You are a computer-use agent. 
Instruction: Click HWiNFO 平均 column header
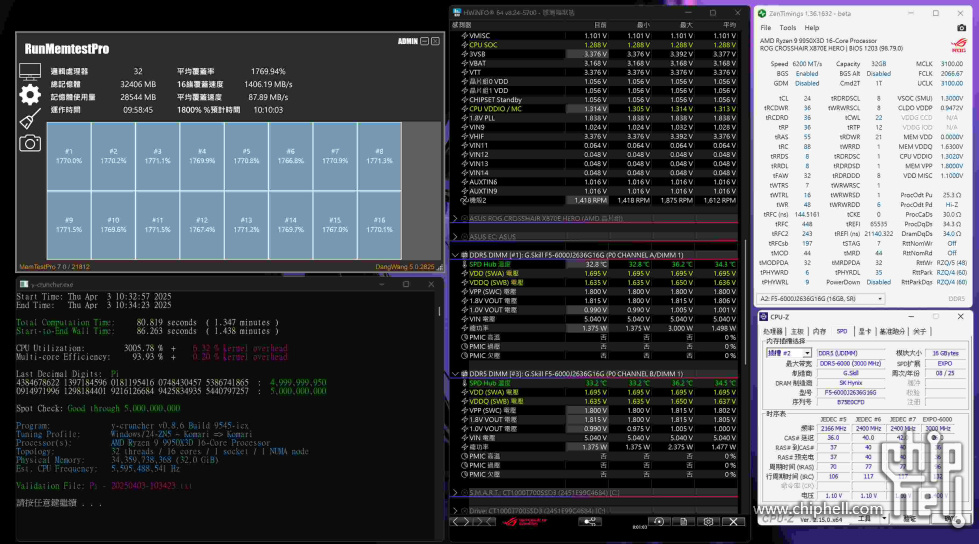729,25
